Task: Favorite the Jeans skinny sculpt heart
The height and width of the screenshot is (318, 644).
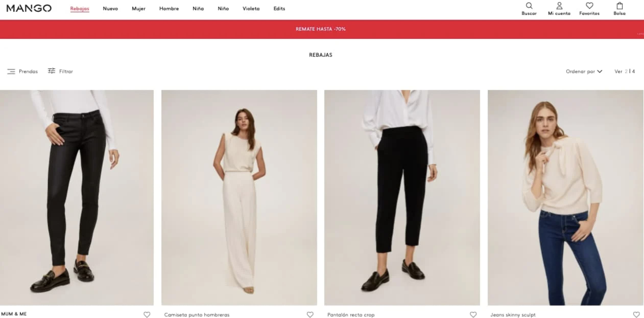Action: pos(636,315)
